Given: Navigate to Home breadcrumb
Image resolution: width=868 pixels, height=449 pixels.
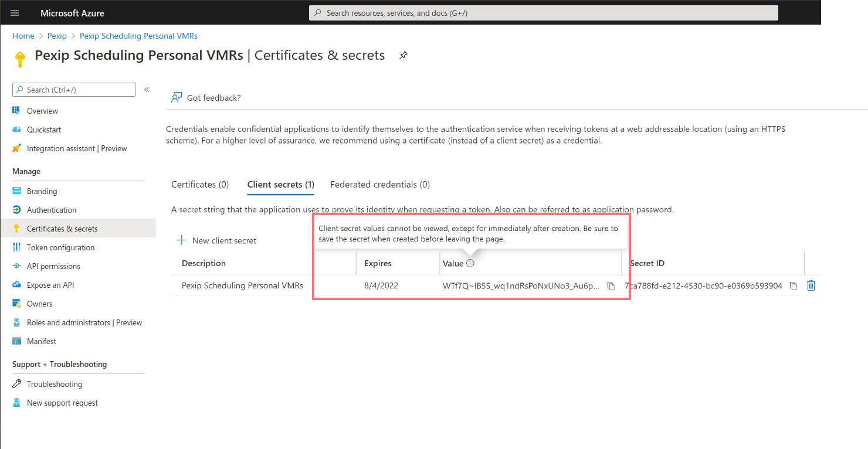Looking at the screenshot, I should click(23, 36).
